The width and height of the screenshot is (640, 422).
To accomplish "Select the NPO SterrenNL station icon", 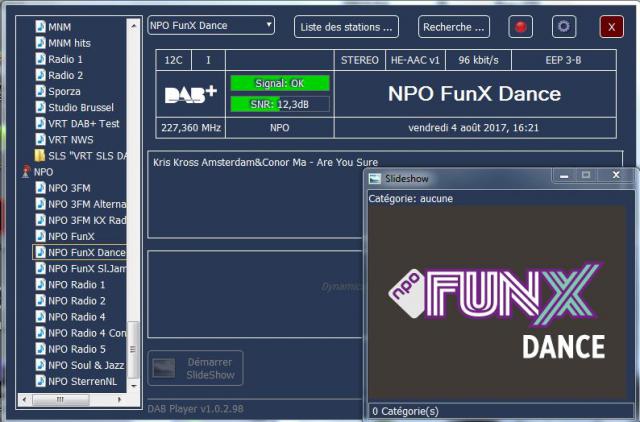I will (x=40, y=381).
